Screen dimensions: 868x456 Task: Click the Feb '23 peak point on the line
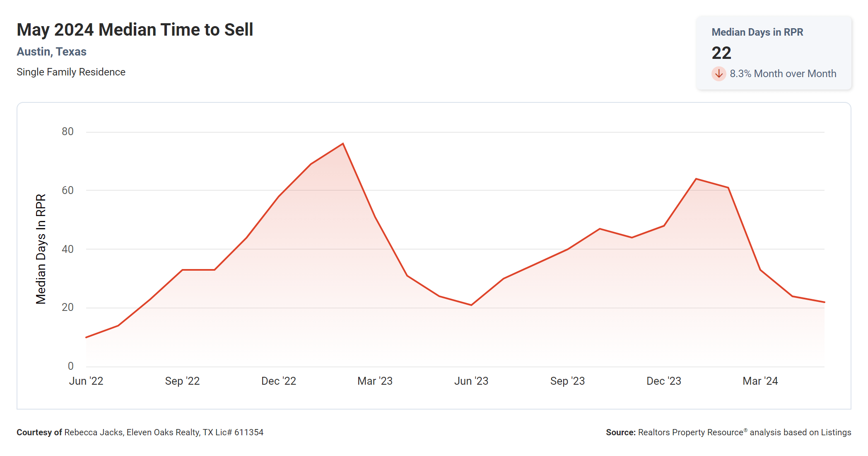click(343, 144)
